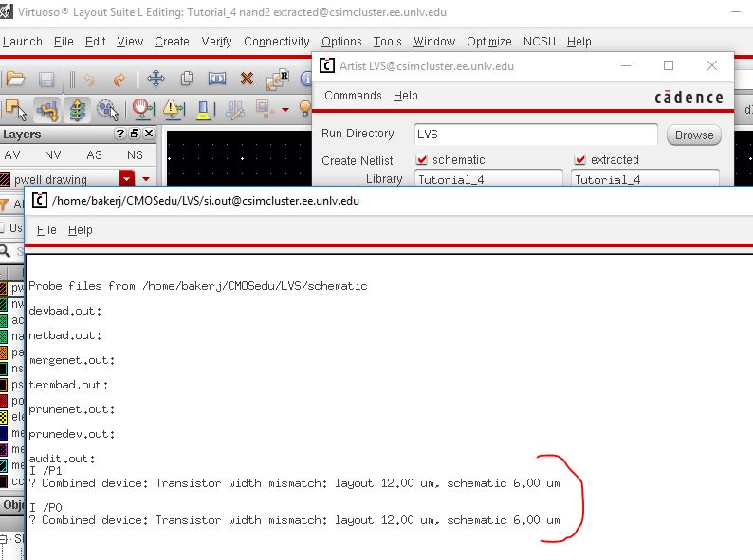Open the Options menu in Virtuoso

point(341,42)
